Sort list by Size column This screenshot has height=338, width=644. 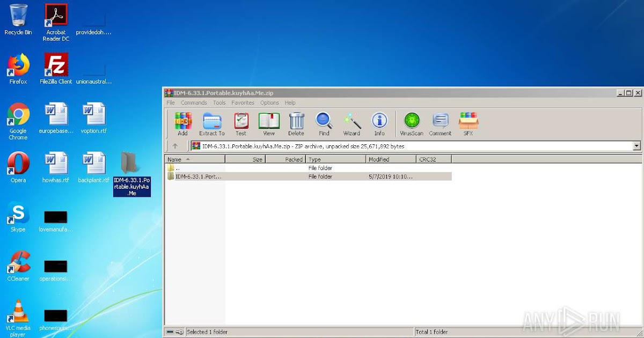tap(245, 159)
